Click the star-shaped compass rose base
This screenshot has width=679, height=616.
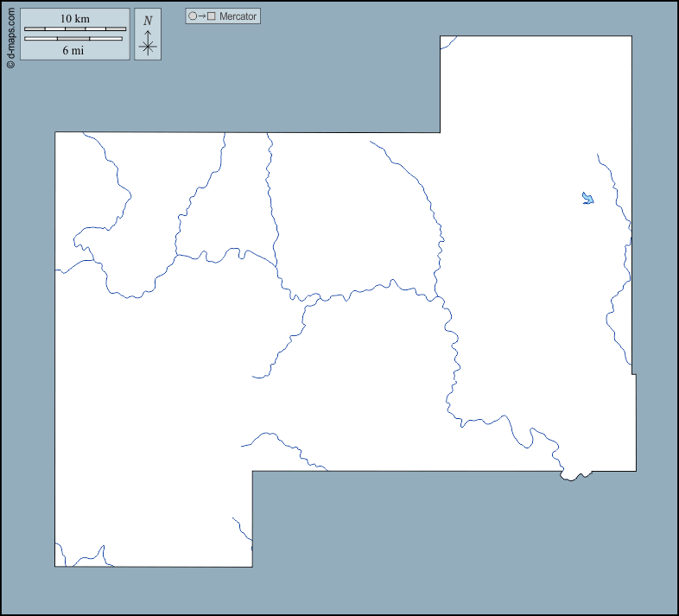click(148, 47)
